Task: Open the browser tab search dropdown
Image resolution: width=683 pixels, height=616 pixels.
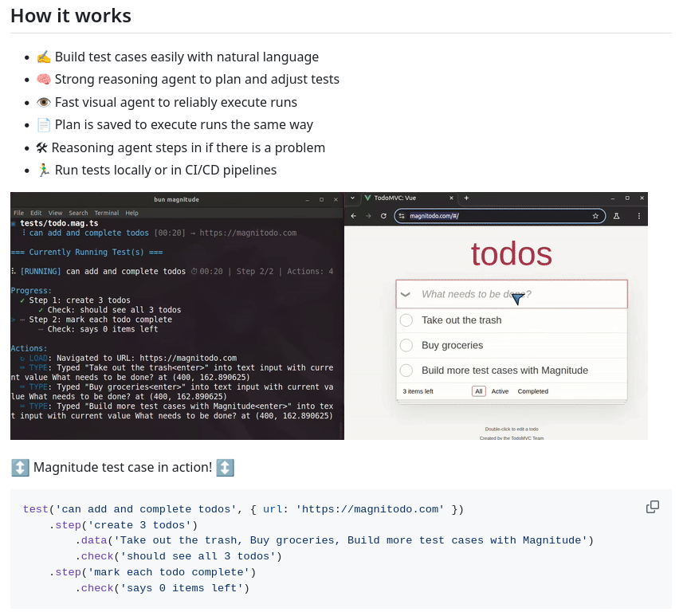Action: pos(352,198)
